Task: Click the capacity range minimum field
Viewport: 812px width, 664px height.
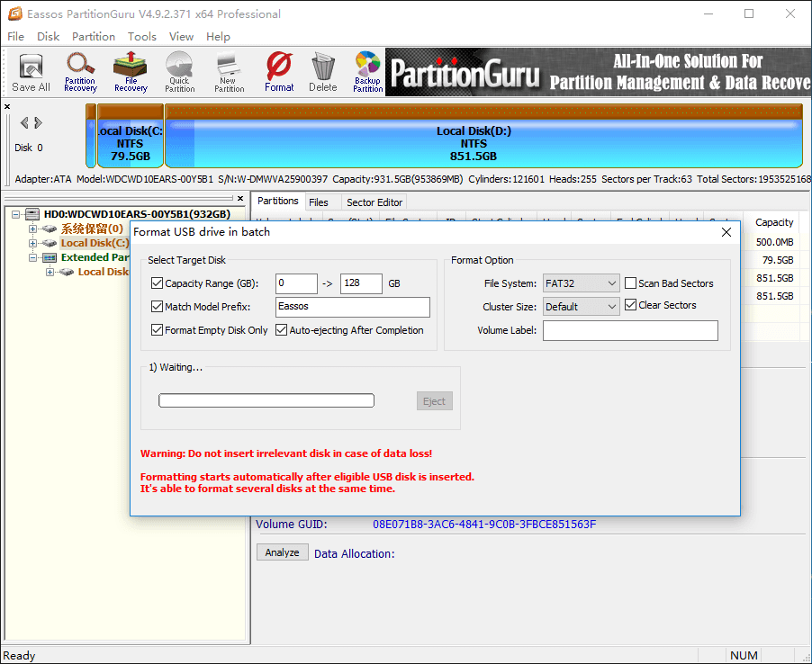Action: [296, 283]
